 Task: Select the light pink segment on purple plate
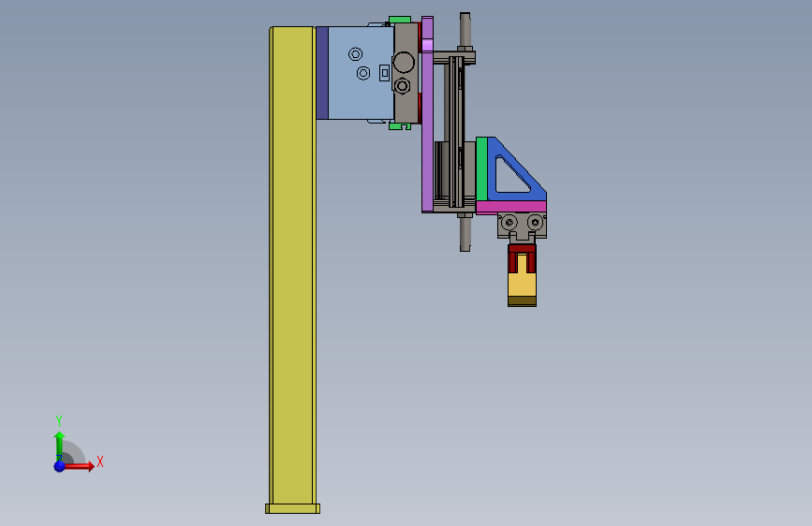pyautogui.click(x=427, y=45)
